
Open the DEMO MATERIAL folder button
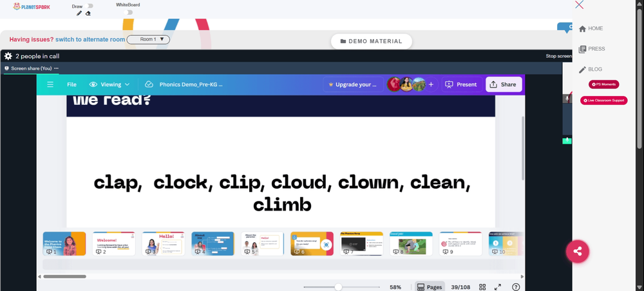click(x=372, y=41)
